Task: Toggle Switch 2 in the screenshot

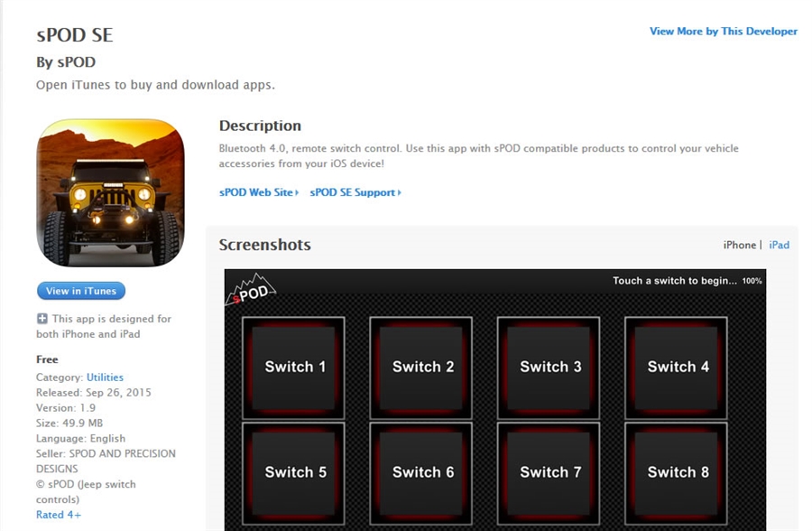Action: pyautogui.click(x=421, y=368)
